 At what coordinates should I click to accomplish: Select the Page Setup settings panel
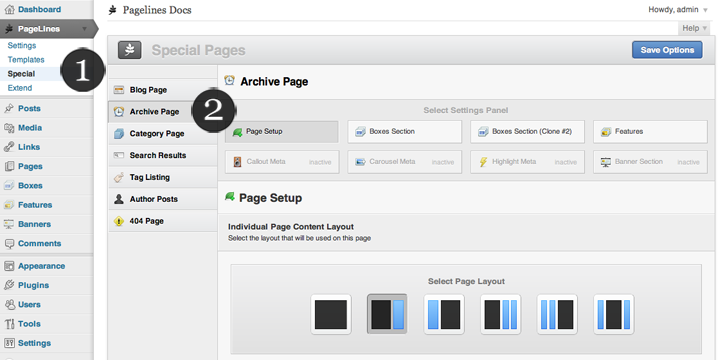(282, 132)
